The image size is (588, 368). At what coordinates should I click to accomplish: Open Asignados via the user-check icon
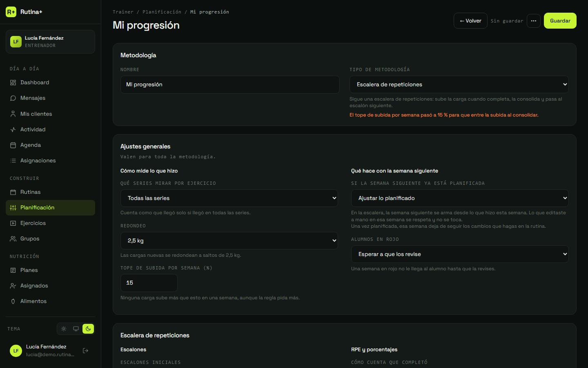(13, 286)
